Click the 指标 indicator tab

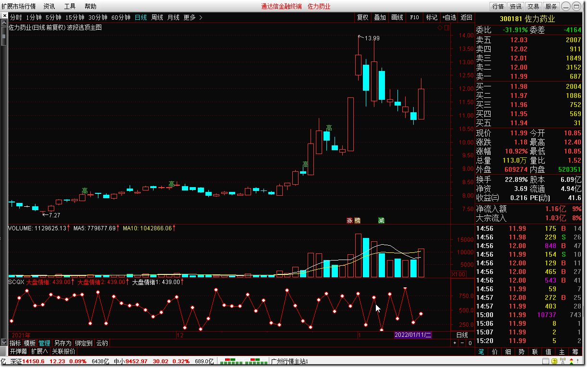pyautogui.click(x=15, y=343)
